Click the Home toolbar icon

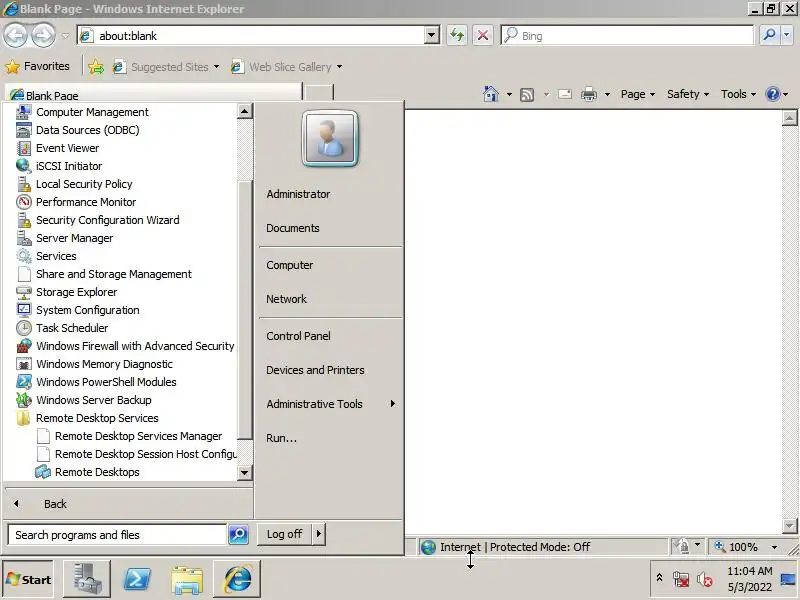(491, 94)
